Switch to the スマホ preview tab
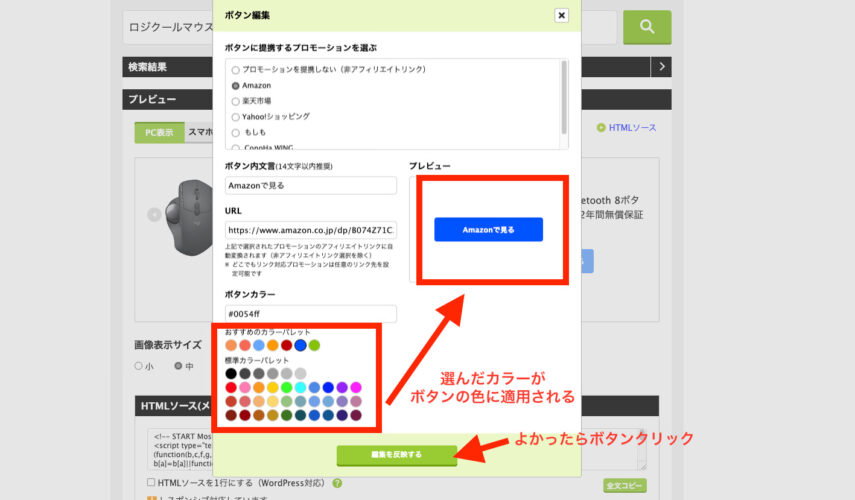 200,132
